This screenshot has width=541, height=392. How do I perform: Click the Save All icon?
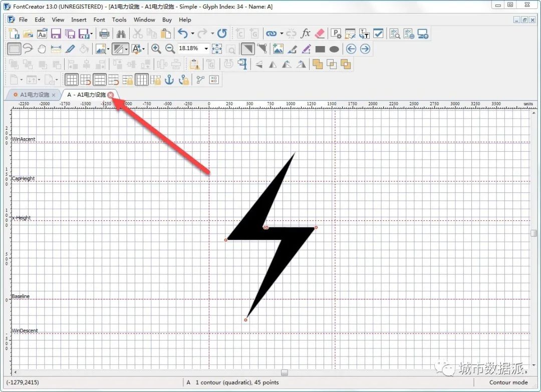click(70, 34)
